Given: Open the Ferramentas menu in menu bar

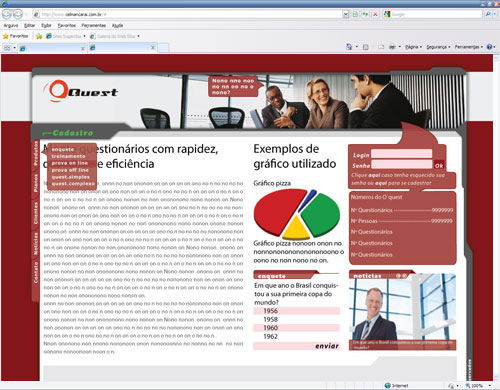Looking at the screenshot, I should click(x=93, y=25).
